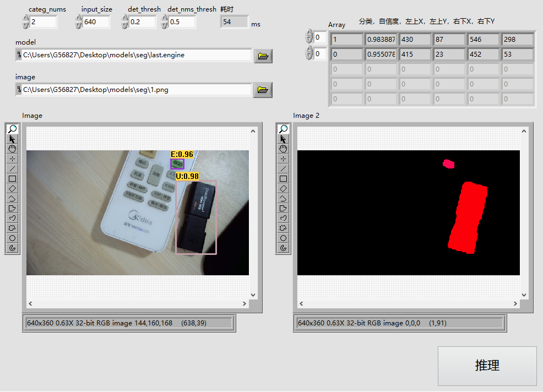Image resolution: width=543 pixels, height=392 pixels.
Task: Click the det_nms_thresh field showing 0.5
Action: coord(182,22)
